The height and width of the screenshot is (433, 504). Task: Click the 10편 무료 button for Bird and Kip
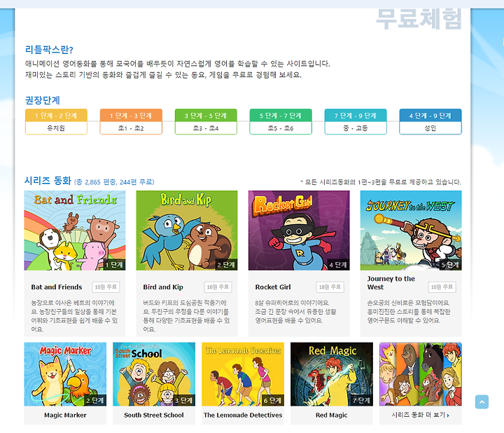[x=218, y=287]
